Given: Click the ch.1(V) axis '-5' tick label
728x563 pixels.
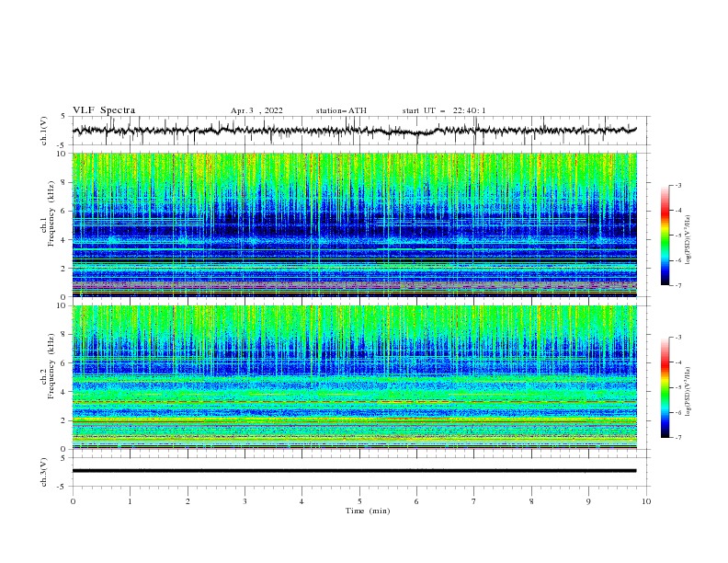Looking at the screenshot, I should pyautogui.click(x=63, y=145).
